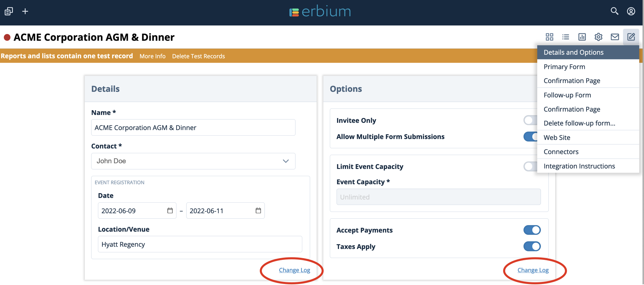Viewport: 644px width, 285px height.
Task: Click the red status dot beside event title
Action: click(7, 37)
